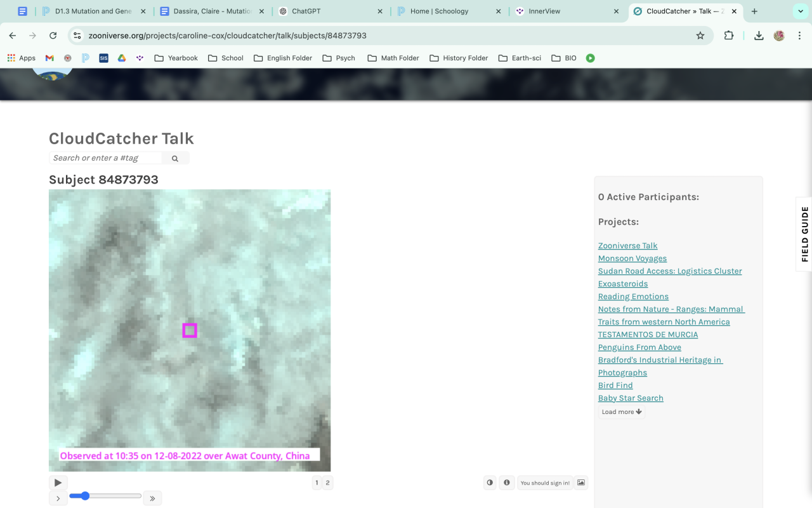Image resolution: width=812 pixels, height=508 pixels.
Task: Reload the page
Action: (x=53, y=36)
